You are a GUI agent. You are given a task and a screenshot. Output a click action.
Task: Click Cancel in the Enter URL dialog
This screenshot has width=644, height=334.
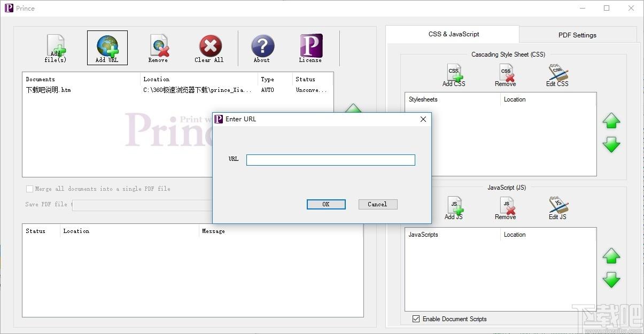(x=377, y=204)
